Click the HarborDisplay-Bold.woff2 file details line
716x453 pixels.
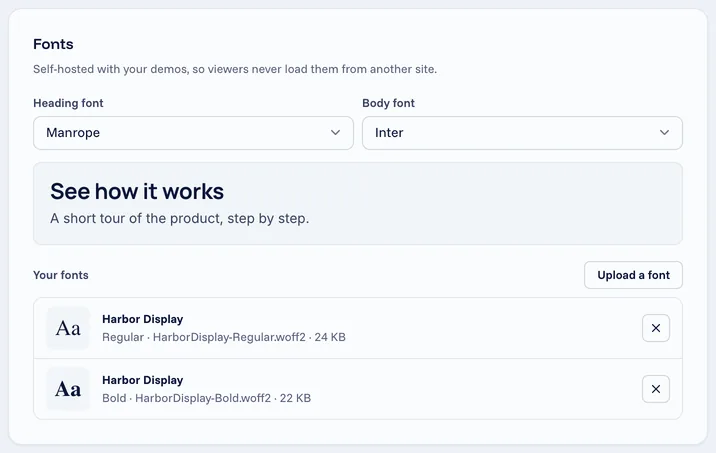206,398
